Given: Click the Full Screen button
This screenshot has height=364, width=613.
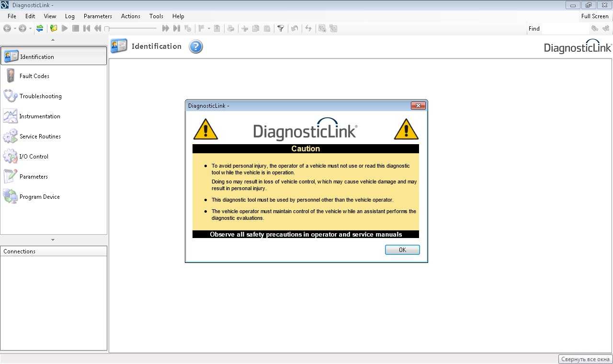Looking at the screenshot, I should [595, 16].
